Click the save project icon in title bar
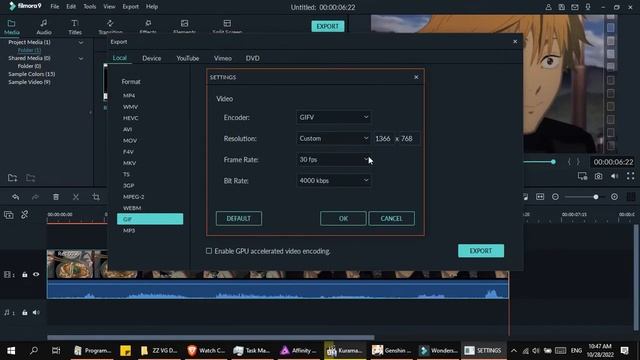The image size is (640, 360). (x=562, y=7)
